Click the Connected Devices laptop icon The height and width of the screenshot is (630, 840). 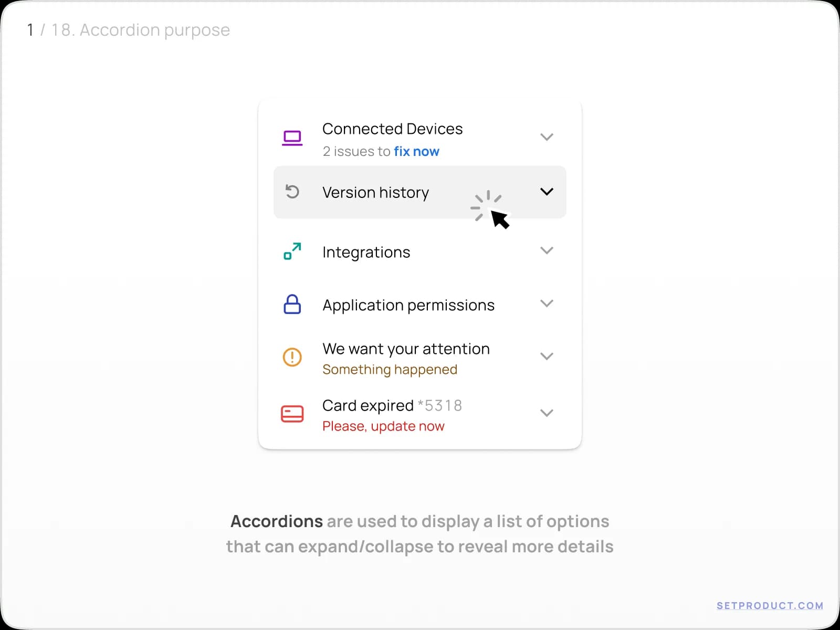point(292,138)
